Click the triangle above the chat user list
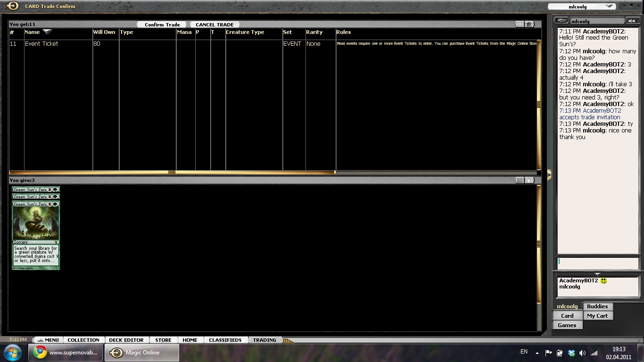The image size is (644, 362). (597, 274)
